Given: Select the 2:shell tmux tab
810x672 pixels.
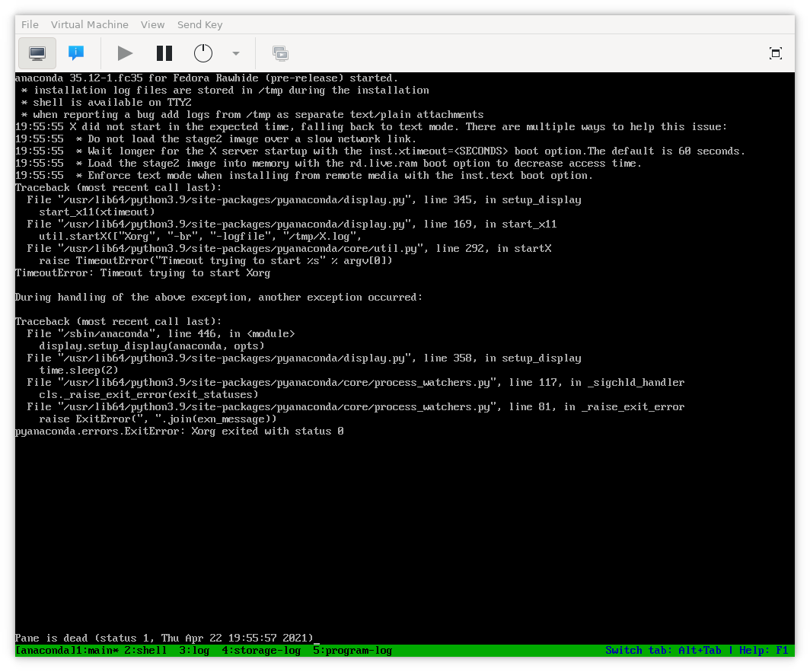Looking at the screenshot, I should (145, 650).
